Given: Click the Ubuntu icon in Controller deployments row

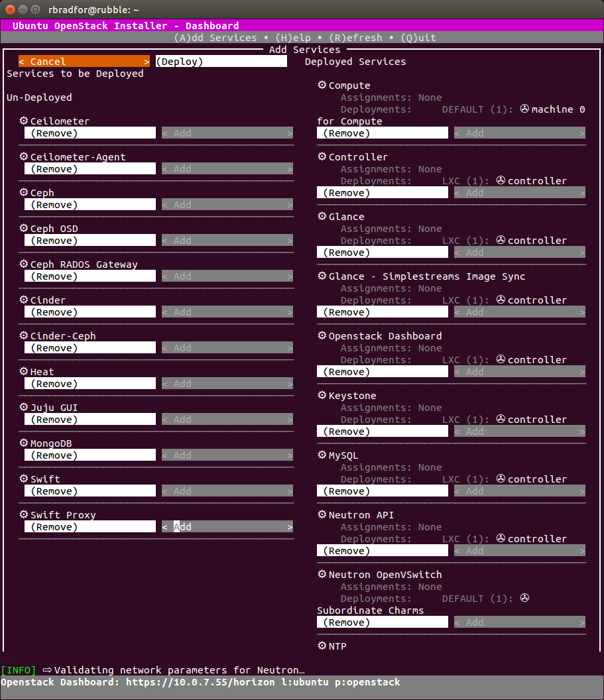Looking at the screenshot, I should pyautogui.click(x=501, y=180).
